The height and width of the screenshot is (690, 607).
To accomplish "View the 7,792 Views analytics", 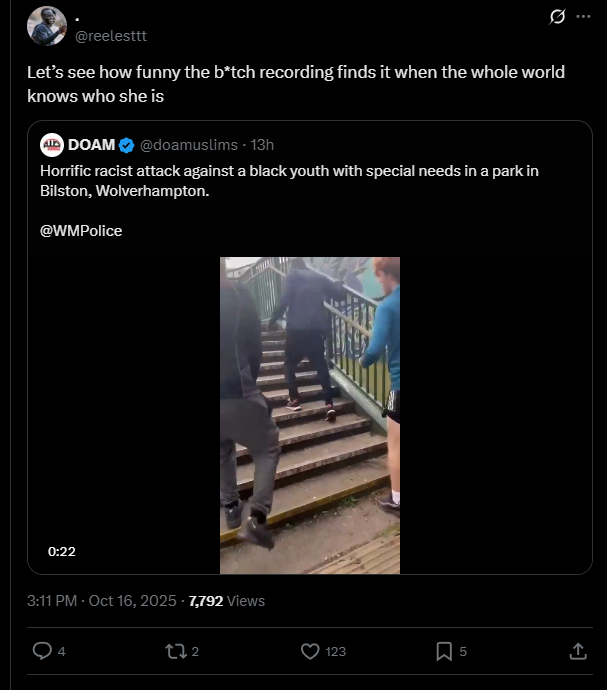I will [x=227, y=601].
